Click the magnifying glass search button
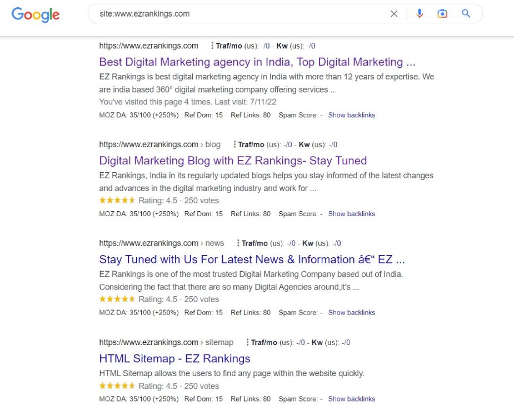The width and height of the screenshot is (514, 420). click(x=466, y=14)
